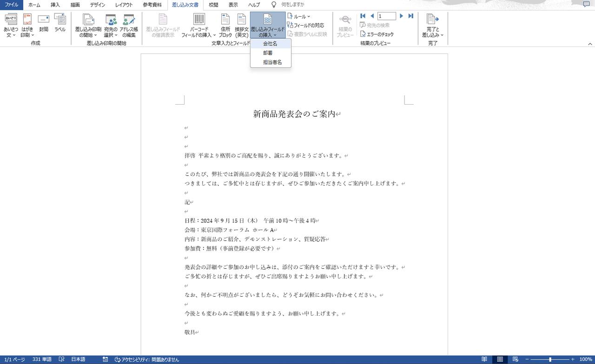The height and width of the screenshot is (364, 595).
Task: Open 差し込み印刷の開始 start mail merge
Action: [x=88, y=26]
